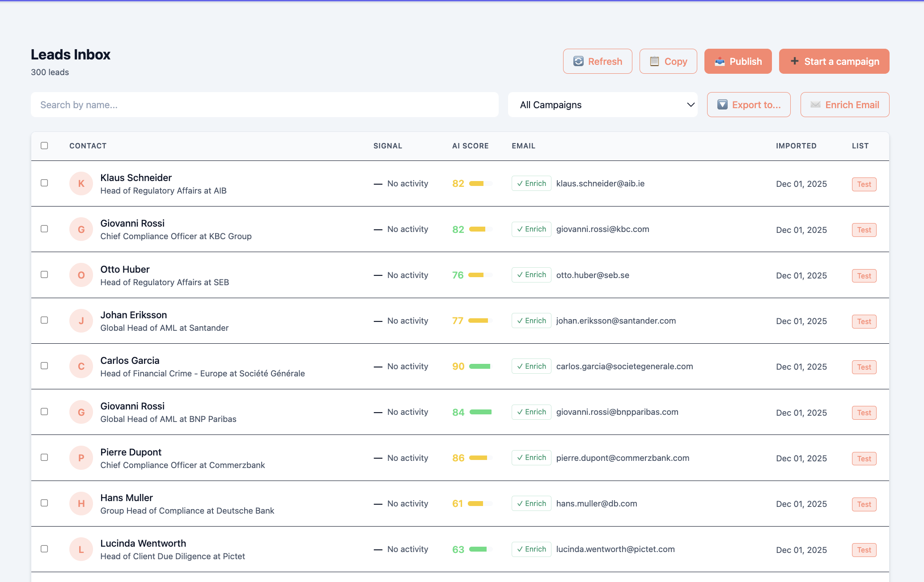Click the Enrich icon next to Carlos Garcia's email
This screenshot has width=924, height=582.
pyautogui.click(x=520, y=366)
